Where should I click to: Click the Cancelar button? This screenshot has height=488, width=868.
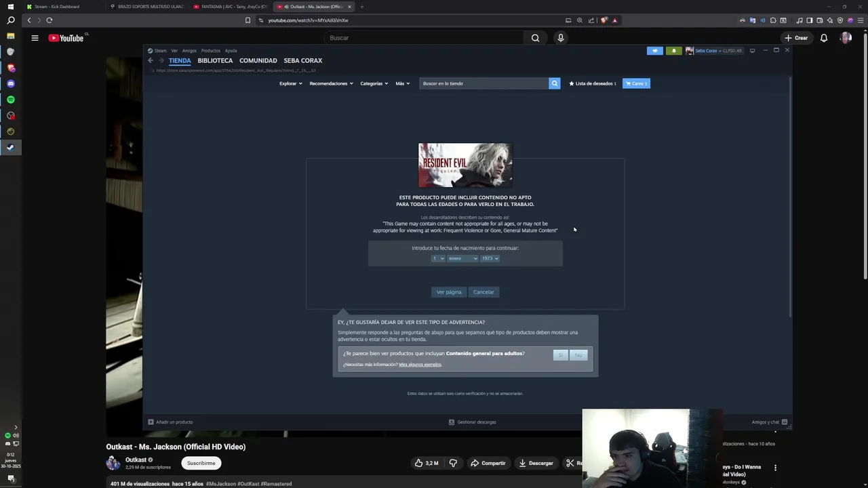(x=484, y=292)
